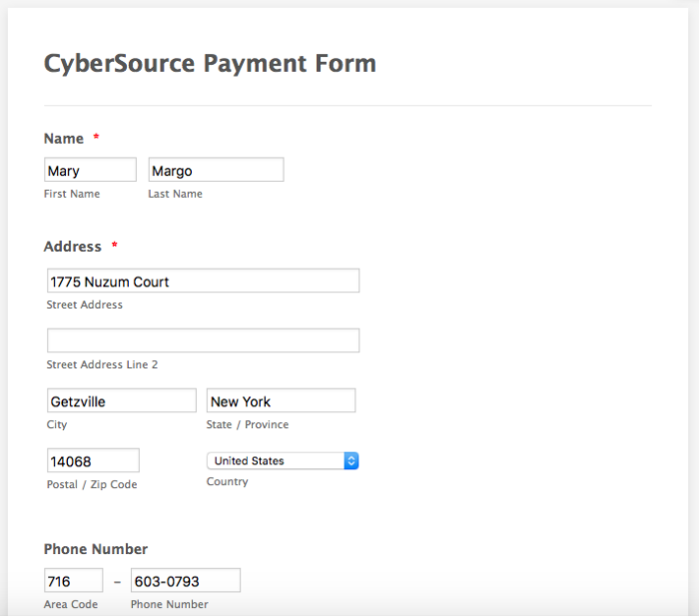The width and height of the screenshot is (699, 616).
Task: Click the Street Address field with 1775 Nuzum Court
Action: tap(204, 281)
